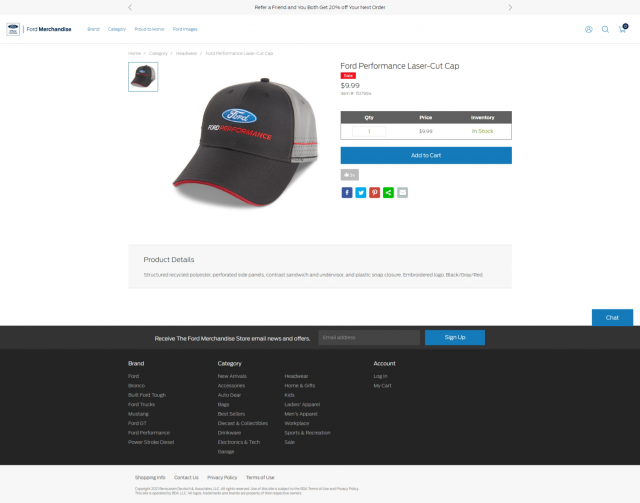Open Power Stroke Diesel footer link
This screenshot has height=503, width=640.
(x=151, y=442)
